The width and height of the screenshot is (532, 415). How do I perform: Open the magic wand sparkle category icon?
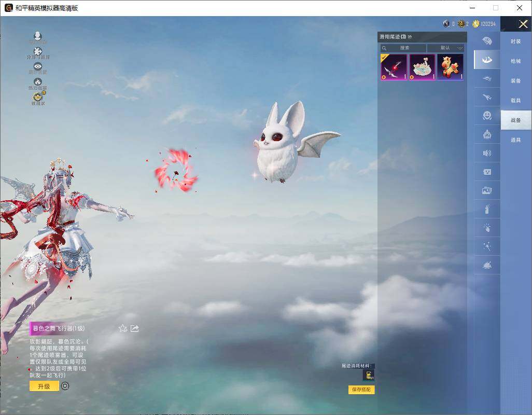tap(487, 246)
